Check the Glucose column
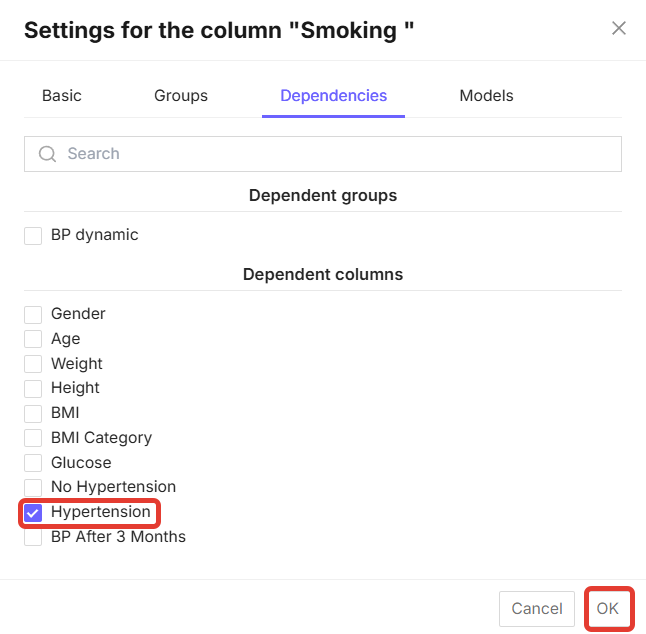This screenshot has width=646, height=634. coord(34,463)
